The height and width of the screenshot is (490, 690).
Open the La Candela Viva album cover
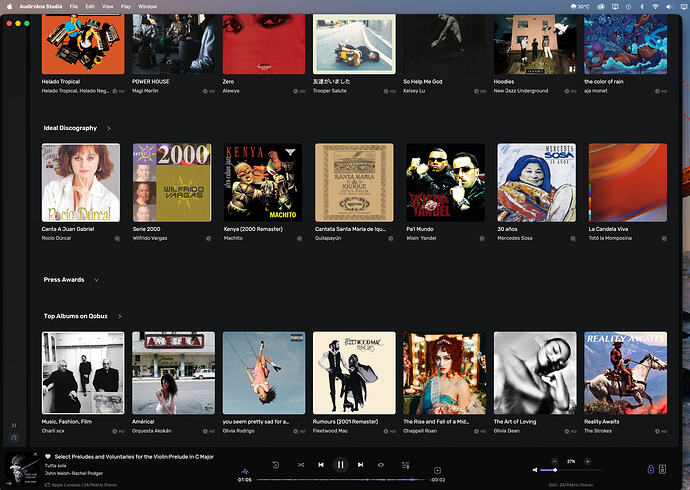628,183
